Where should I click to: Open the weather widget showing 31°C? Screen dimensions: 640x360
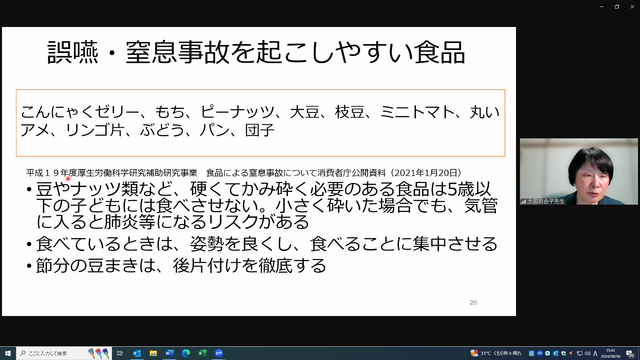[496, 353]
